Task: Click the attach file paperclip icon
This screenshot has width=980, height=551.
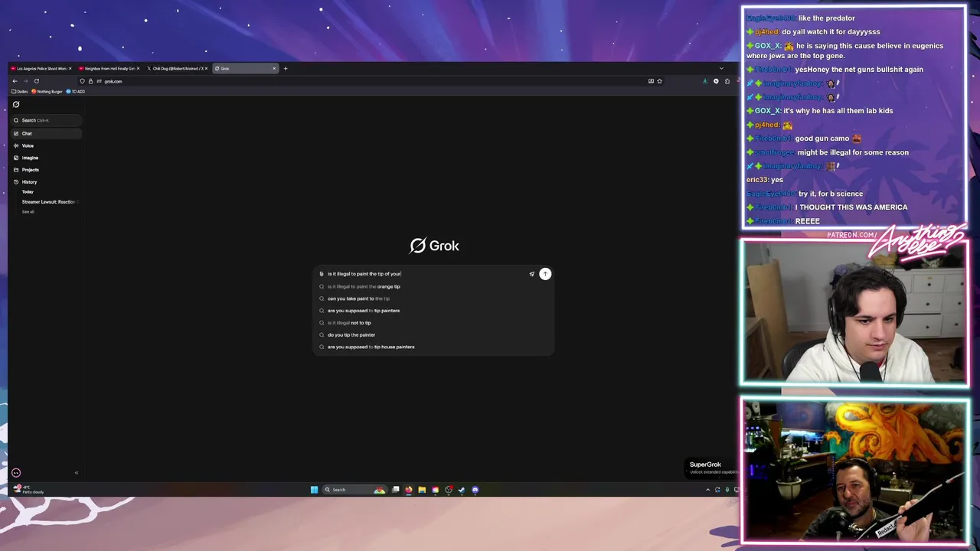Action: click(x=322, y=274)
